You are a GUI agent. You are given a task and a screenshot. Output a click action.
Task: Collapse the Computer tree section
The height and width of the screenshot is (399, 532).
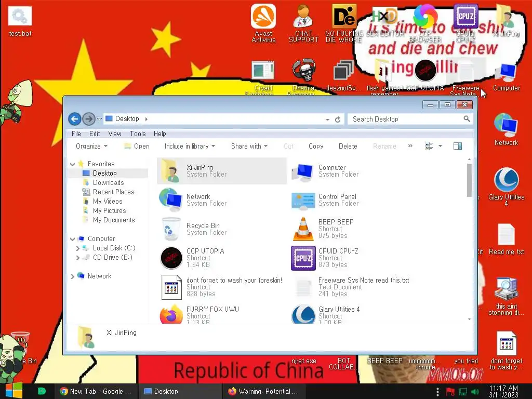pos(72,239)
